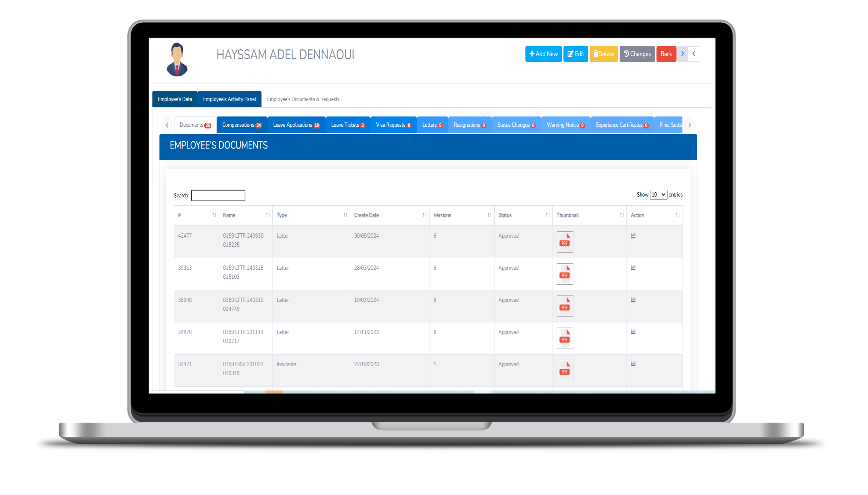
Task: Click chart action icon for row 34471
Action: pyautogui.click(x=633, y=364)
